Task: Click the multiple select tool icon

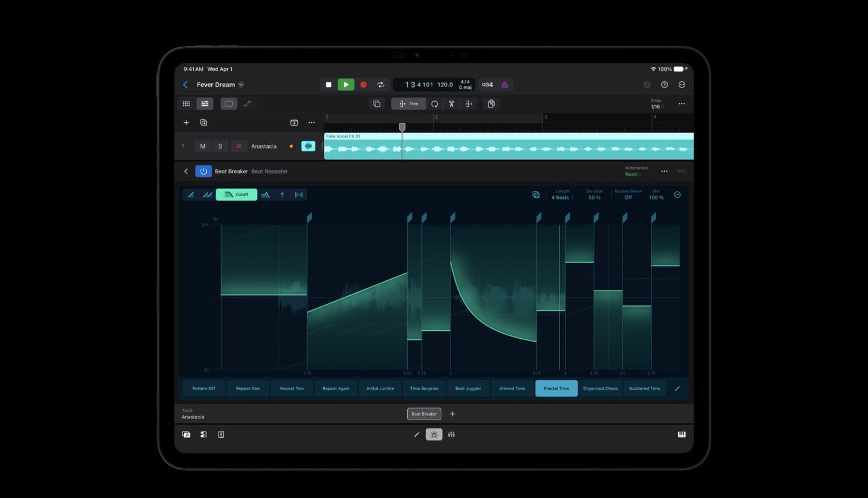Action: point(377,103)
